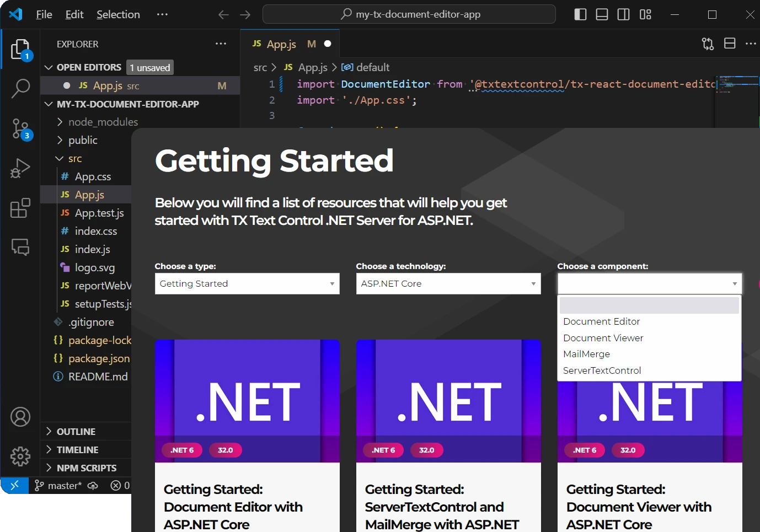Open the Edit menu
This screenshot has width=760, height=532.
coord(74,14)
